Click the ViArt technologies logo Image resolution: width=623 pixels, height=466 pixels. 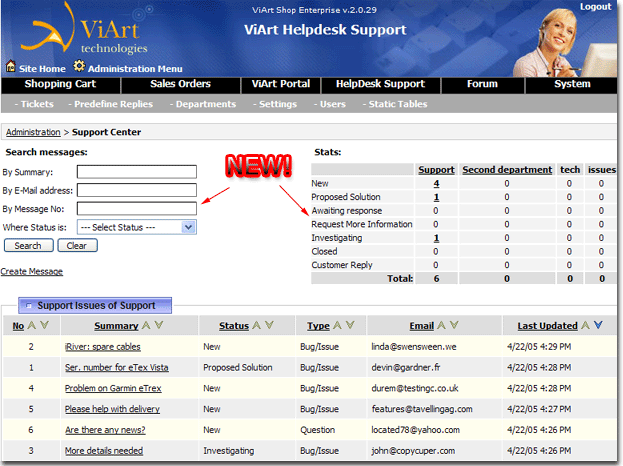tap(85, 30)
